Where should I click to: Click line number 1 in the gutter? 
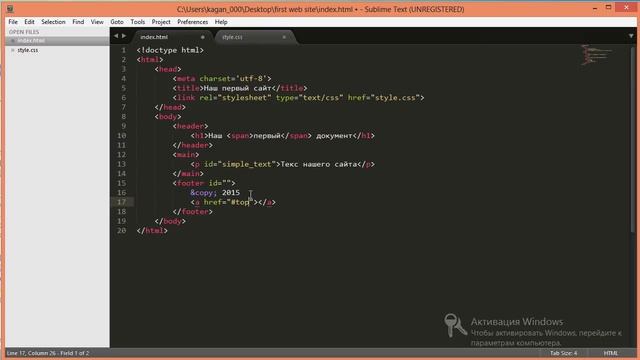(x=124, y=50)
